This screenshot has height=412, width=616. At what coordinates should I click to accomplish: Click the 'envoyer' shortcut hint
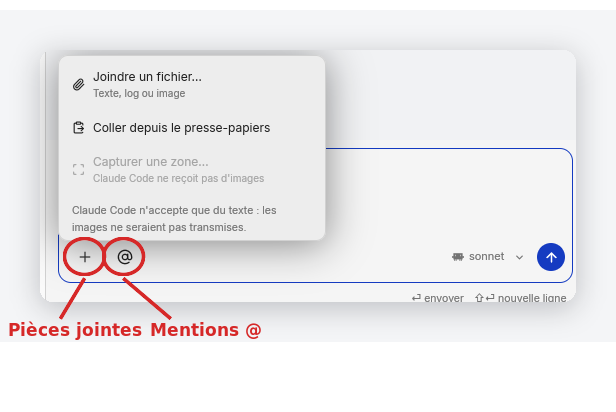438,298
